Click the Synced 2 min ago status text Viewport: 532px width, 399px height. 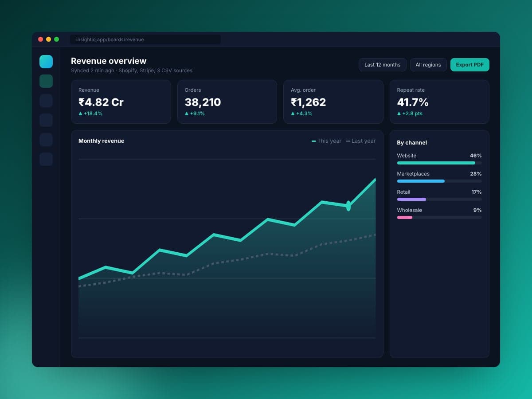(x=132, y=70)
